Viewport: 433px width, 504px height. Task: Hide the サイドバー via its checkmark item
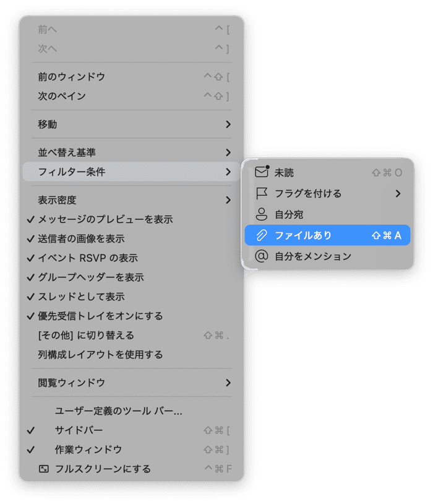tap(79, 430)
